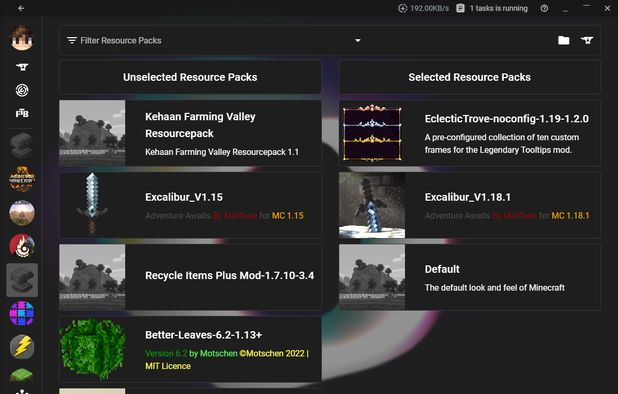Click the download speed indicator icon
618x394 pixels.
click(402, 8)
